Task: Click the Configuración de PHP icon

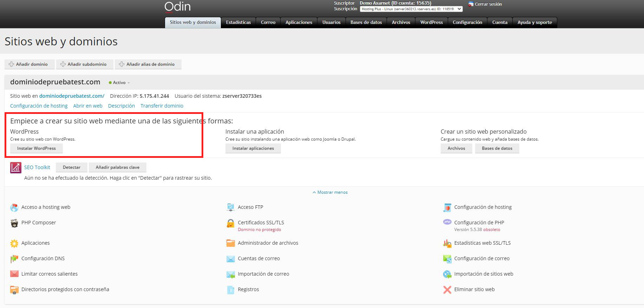Action: click(x=447, y=222)
